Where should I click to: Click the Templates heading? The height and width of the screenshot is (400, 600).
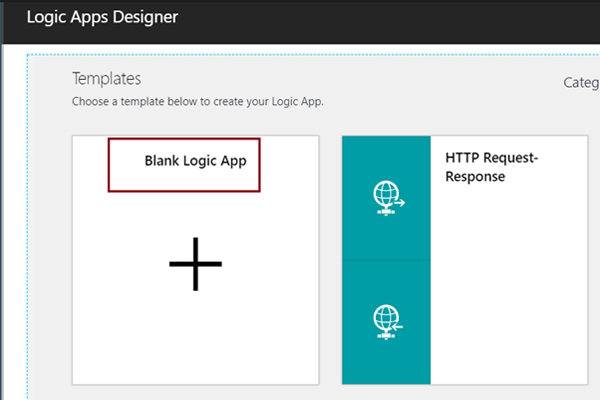click(x=107, y=78)
